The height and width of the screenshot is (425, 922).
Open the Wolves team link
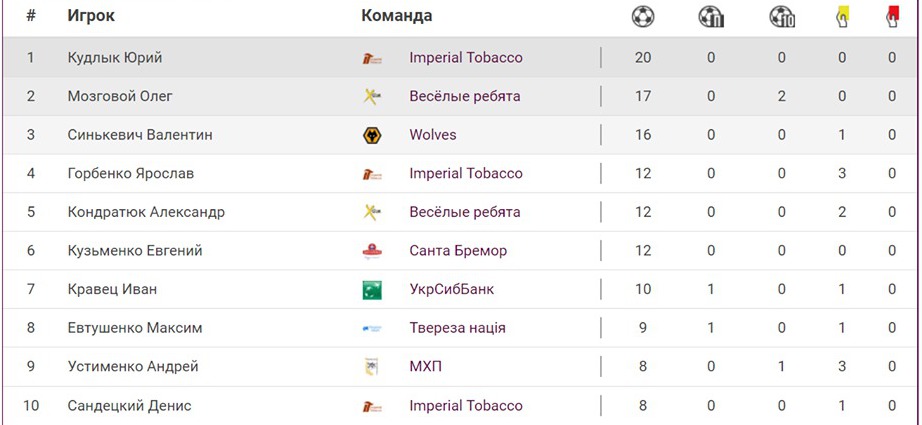tap(433, 135)
